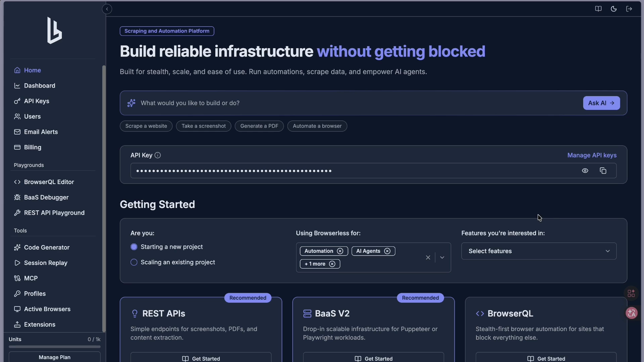
Task: Click the 'Scrape a website' suggestion chip
Action: coord(146,126)
